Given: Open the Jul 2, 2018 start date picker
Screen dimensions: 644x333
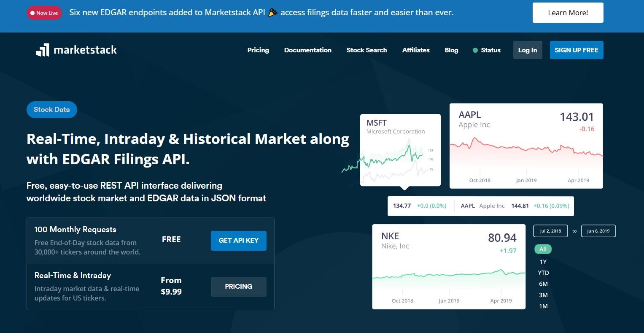Looking at the screenshot, I should point(550,231).
